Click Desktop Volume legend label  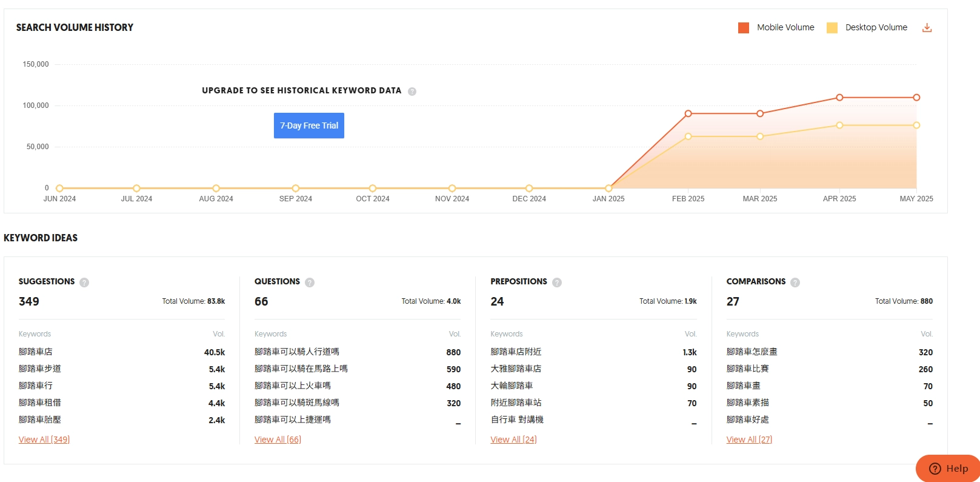(x=876, y=27)
